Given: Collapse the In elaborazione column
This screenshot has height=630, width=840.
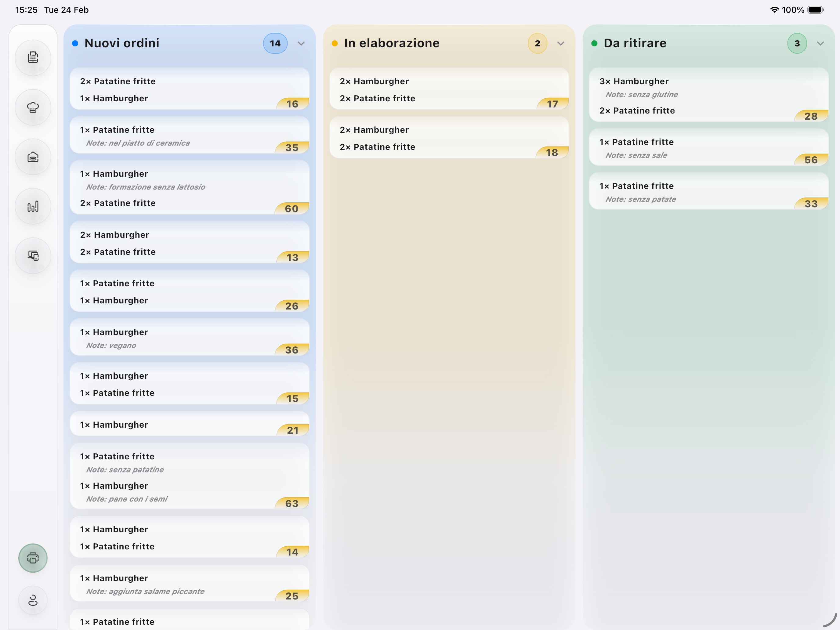Looking at the screenshot, I should pyautogui.click(x=561, y=43).
